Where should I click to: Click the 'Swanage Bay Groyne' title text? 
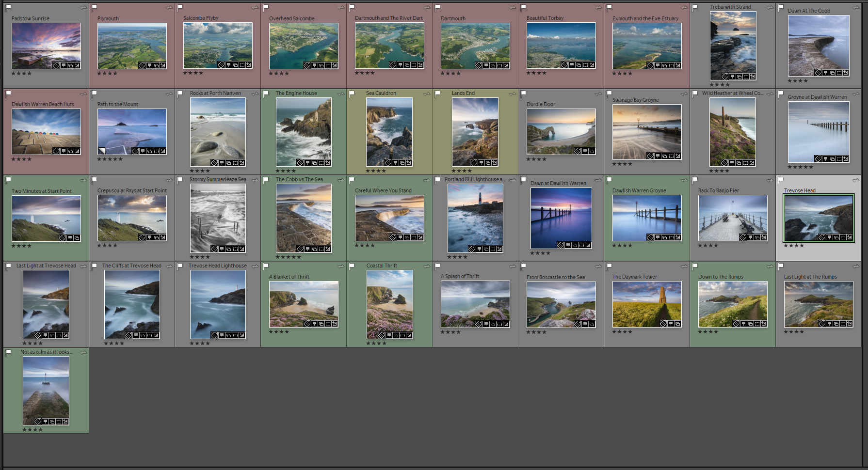pyautogui.click(x=635, y=100)
